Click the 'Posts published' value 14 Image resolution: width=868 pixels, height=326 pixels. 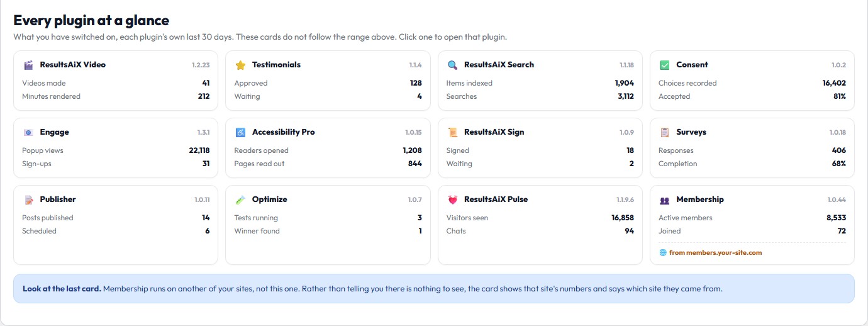(x=206, y=218)
